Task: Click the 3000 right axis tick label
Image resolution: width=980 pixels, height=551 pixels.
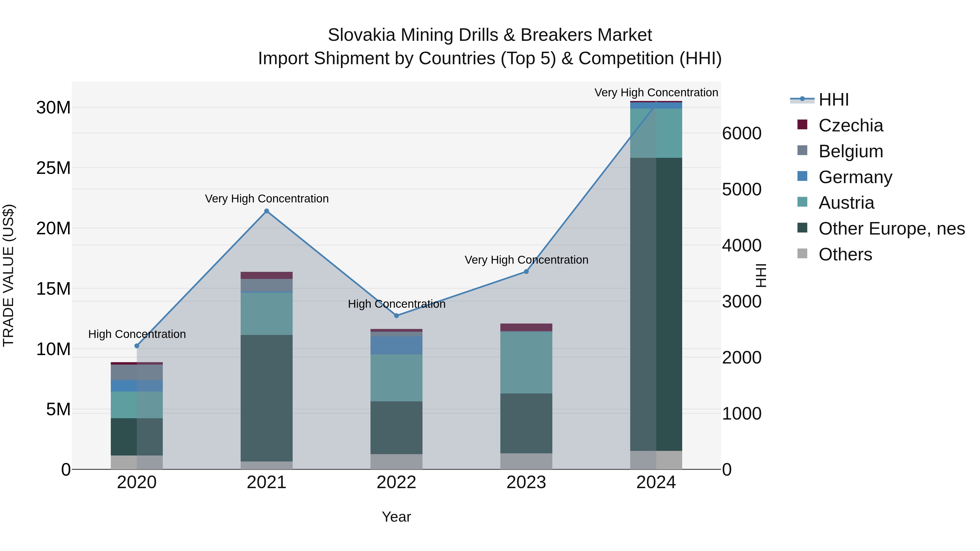Action: tap(742, 301)
